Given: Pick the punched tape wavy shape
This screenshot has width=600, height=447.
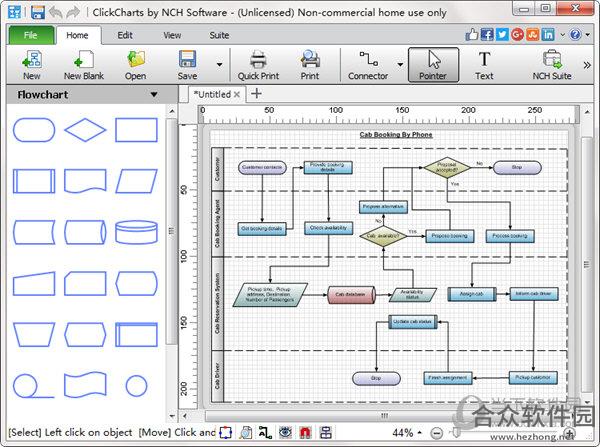Looking at the screenshot, I should (85, 384).
